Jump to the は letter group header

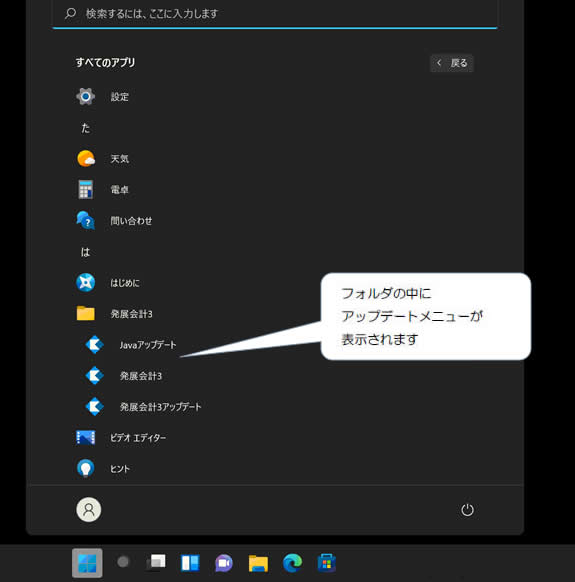(85, 252)
